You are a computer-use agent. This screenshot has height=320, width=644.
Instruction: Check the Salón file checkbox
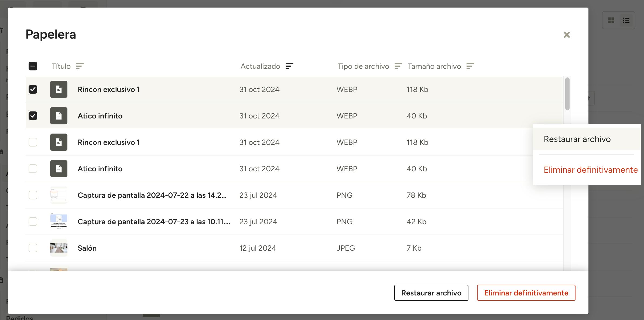(33, 248)
